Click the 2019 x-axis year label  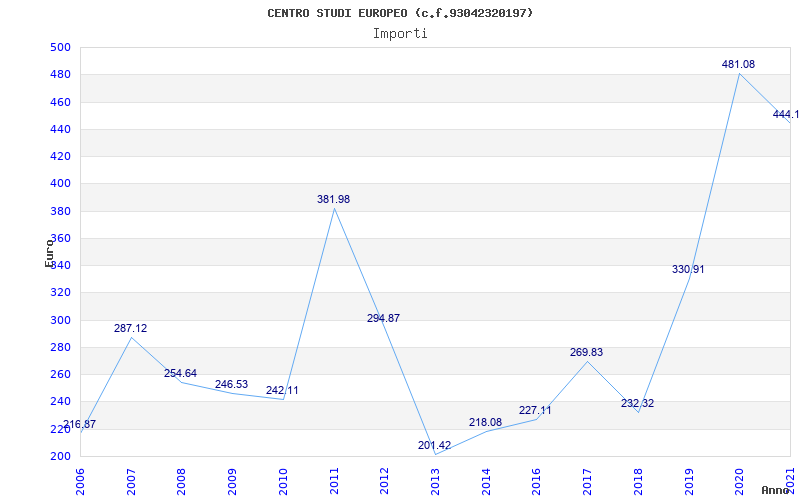click(689, 481)
